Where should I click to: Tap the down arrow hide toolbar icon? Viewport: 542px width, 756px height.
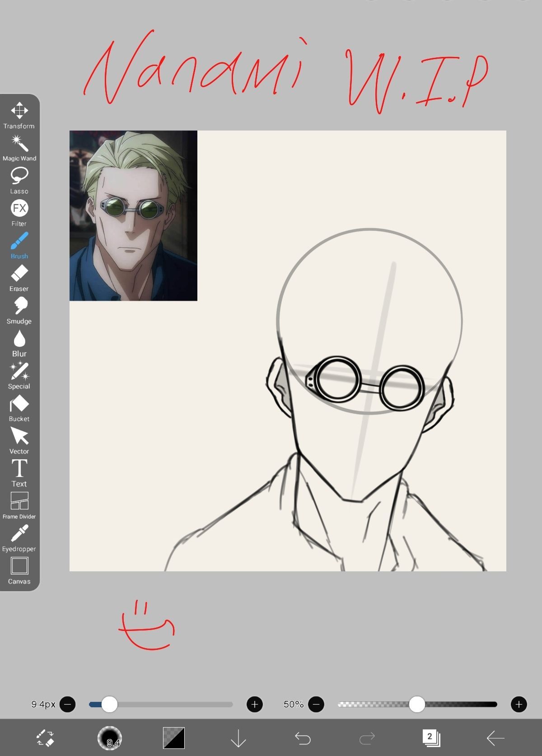(x=238, y=738)
